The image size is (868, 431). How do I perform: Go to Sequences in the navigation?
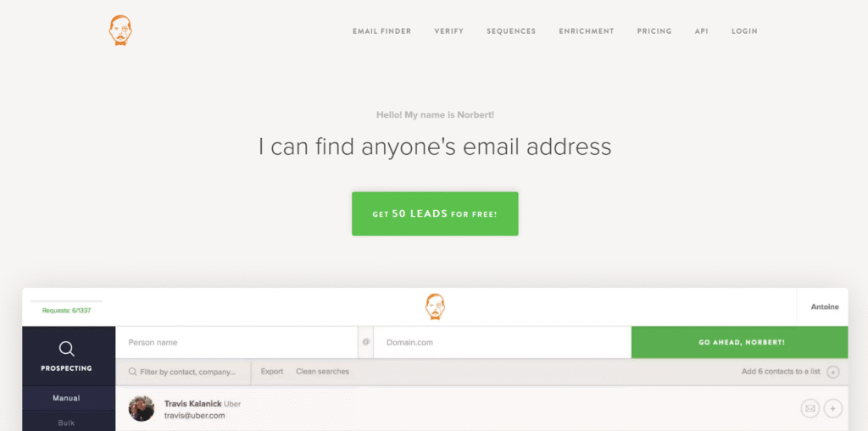pos(511,31)
